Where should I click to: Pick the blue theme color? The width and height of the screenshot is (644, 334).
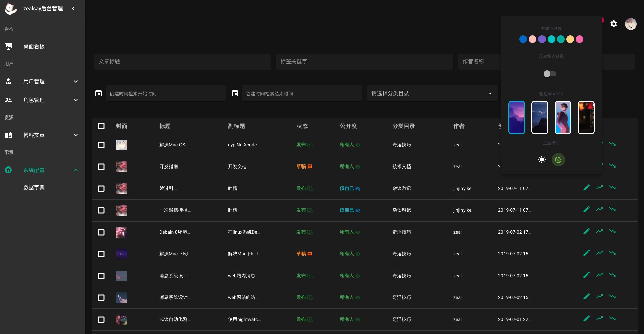pos(523,39)
